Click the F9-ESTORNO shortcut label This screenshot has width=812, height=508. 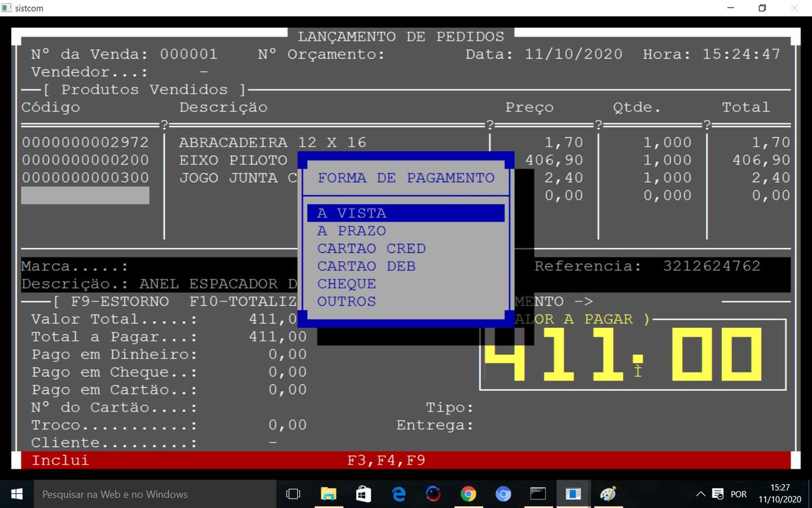click(120, 301)
